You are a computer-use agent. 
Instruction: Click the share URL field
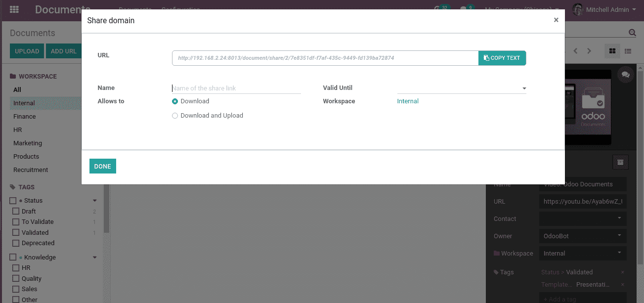click(325, 58)
